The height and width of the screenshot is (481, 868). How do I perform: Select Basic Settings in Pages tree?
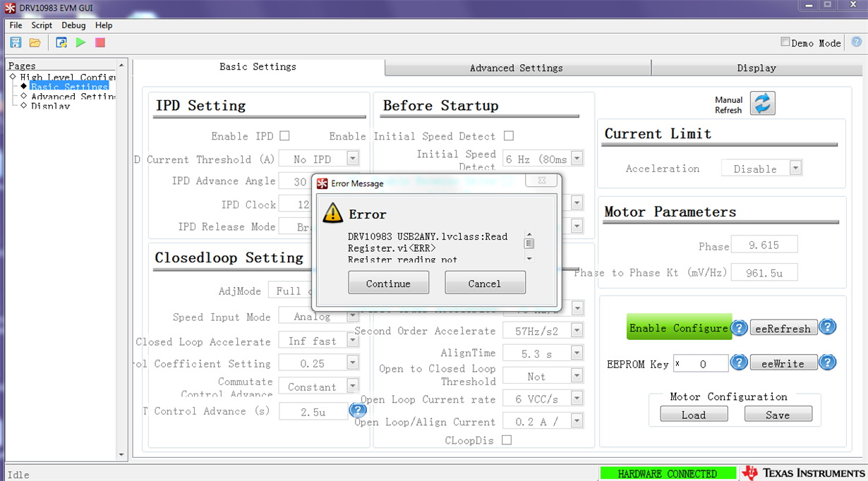(69, 87)
